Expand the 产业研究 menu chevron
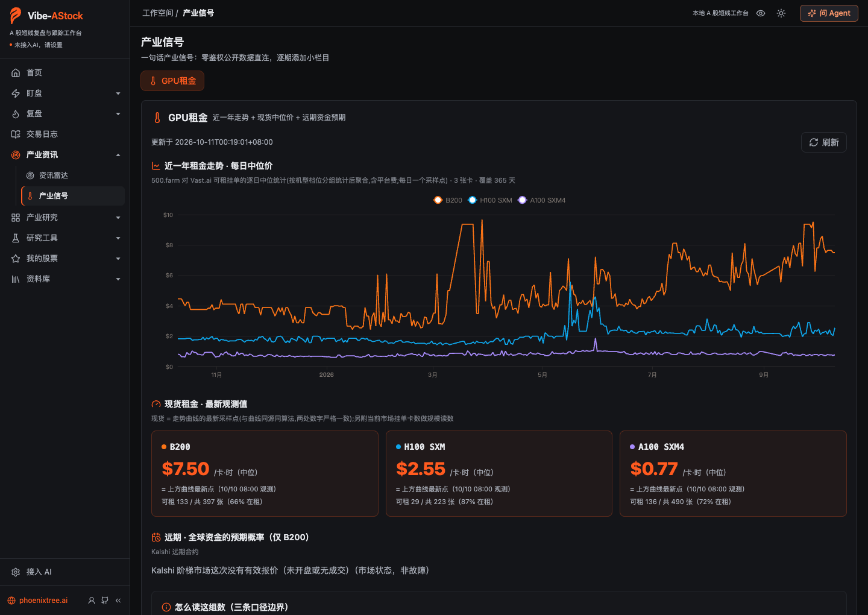Viewport: 868px width, 615px height. (118, 218)
